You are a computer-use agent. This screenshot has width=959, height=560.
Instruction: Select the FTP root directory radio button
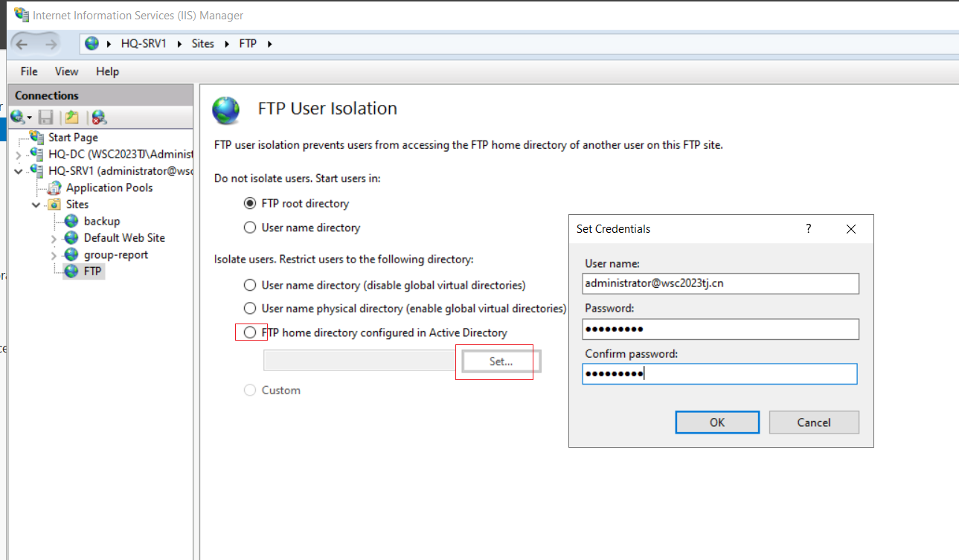point(250,203)
